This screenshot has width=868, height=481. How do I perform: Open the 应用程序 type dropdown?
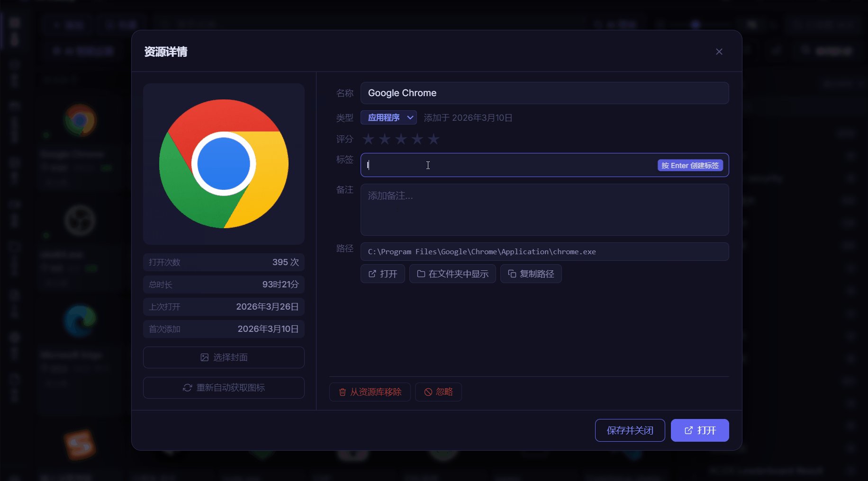pos(389,117)
